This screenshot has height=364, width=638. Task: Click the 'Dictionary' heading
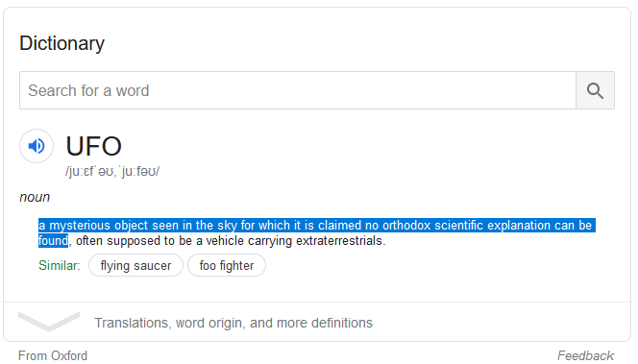click(61, 43)
